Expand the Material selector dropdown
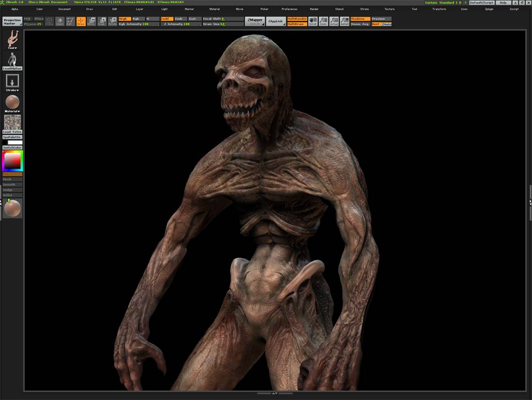 (12, 111)
